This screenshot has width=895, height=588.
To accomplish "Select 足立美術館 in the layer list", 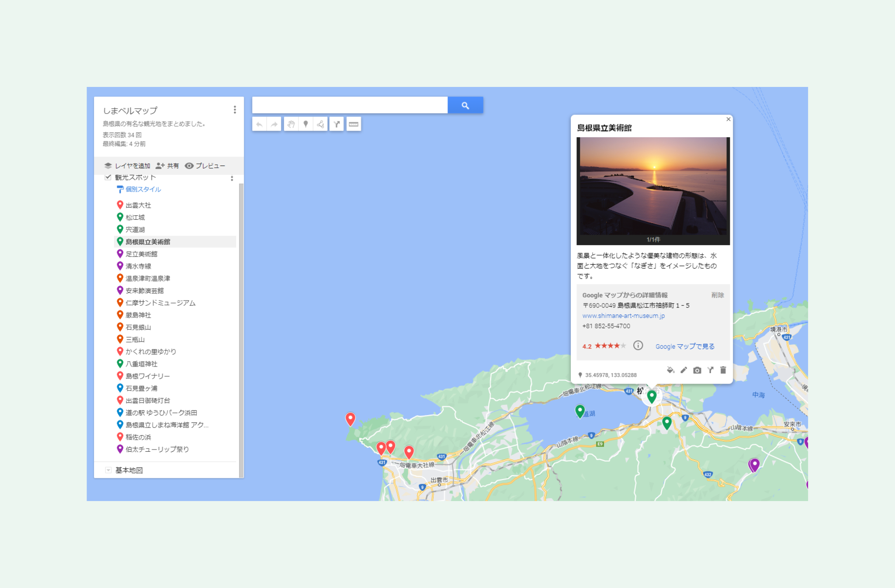I will pyautogui.click(x=142, y=254).
